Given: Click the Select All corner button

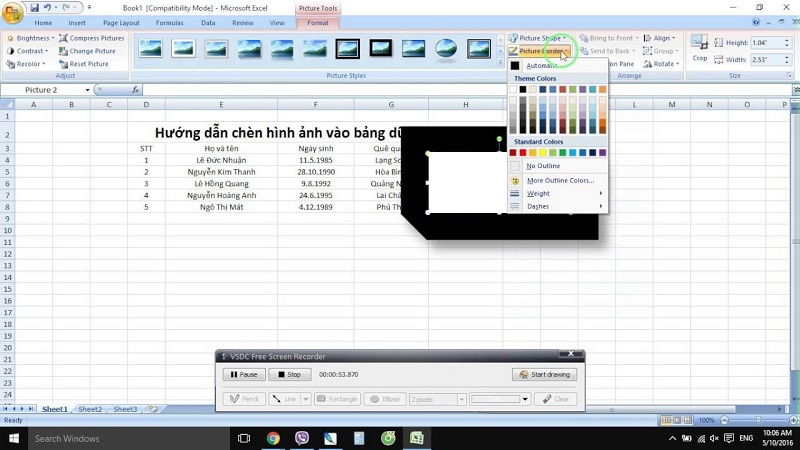Looking at the screenshot, I should [x=8, y=105].
